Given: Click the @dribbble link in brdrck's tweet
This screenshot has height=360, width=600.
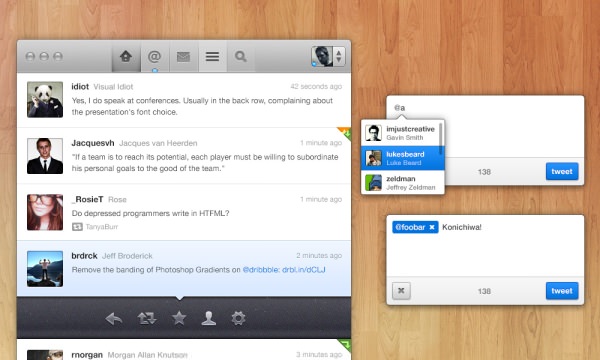Looking at the screenshot, I should (261, 270).
